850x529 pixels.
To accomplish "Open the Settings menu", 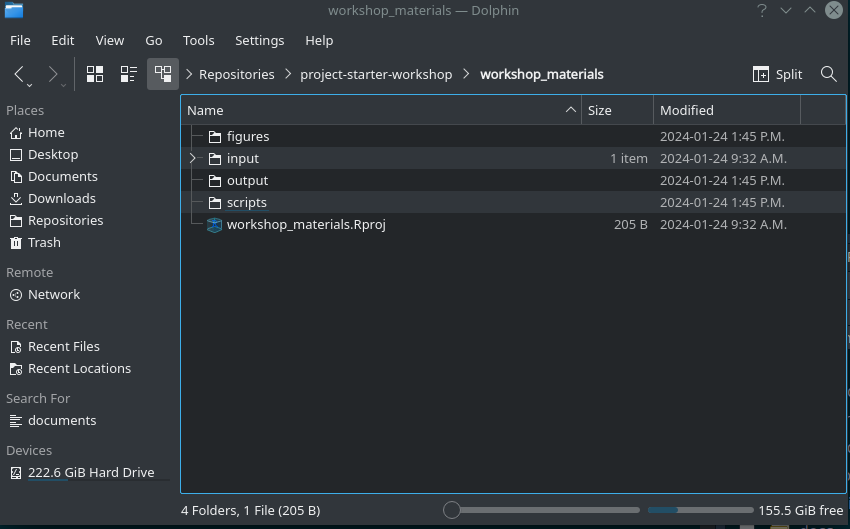I will [x=260, y=41].
